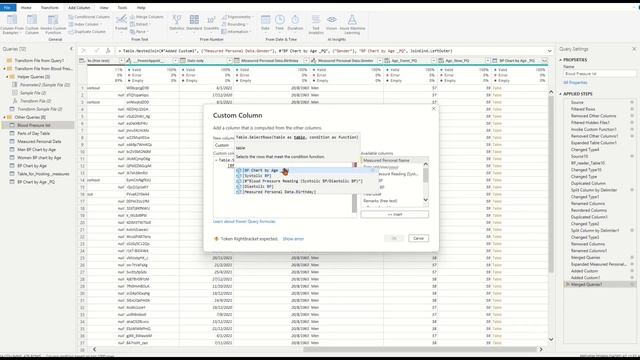Open Learn about Power Query formulas link

click(x=244, y=222)
